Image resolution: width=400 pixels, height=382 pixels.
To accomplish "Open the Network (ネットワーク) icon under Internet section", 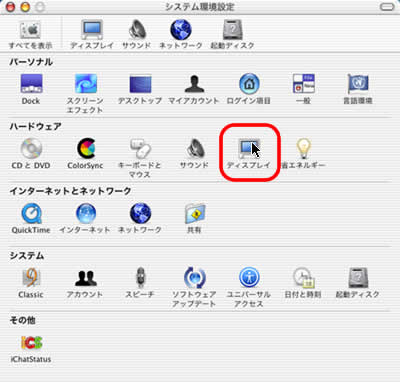I will tap(140, 213).
